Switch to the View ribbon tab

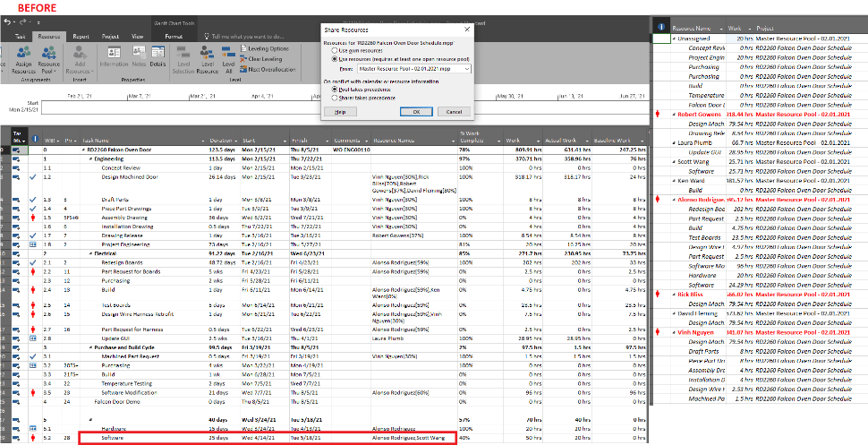[x=137, y=37]
